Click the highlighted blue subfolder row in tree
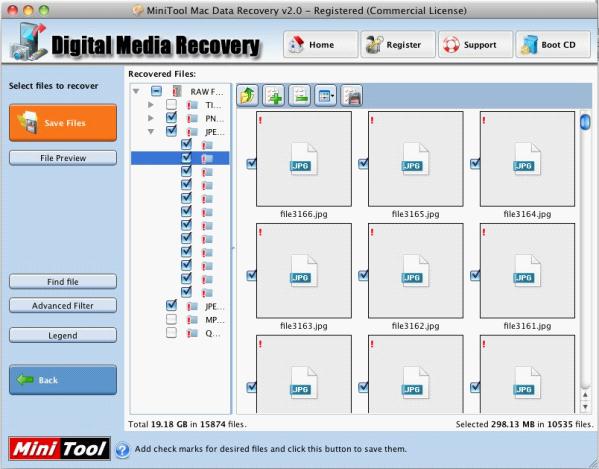Screen dimensions: 599x469 [x=180, y=158]
